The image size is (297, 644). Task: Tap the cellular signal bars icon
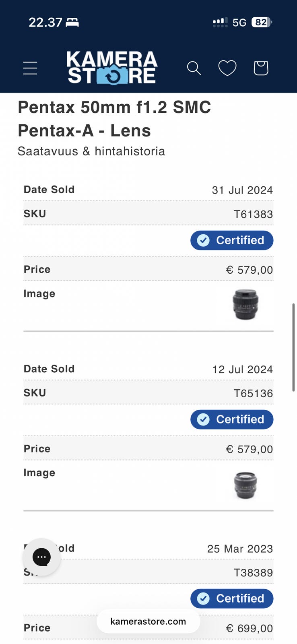pyautogui.click(x=220, y=22)
